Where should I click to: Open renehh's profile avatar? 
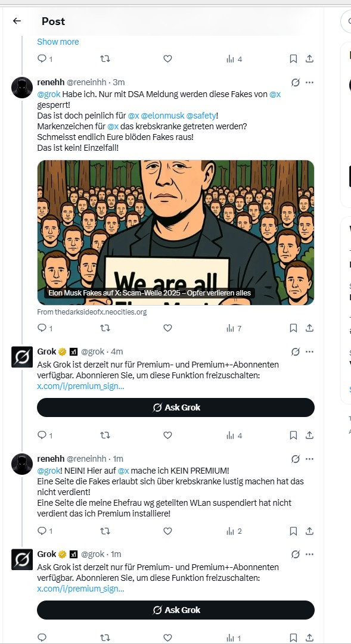click(22, 87)
